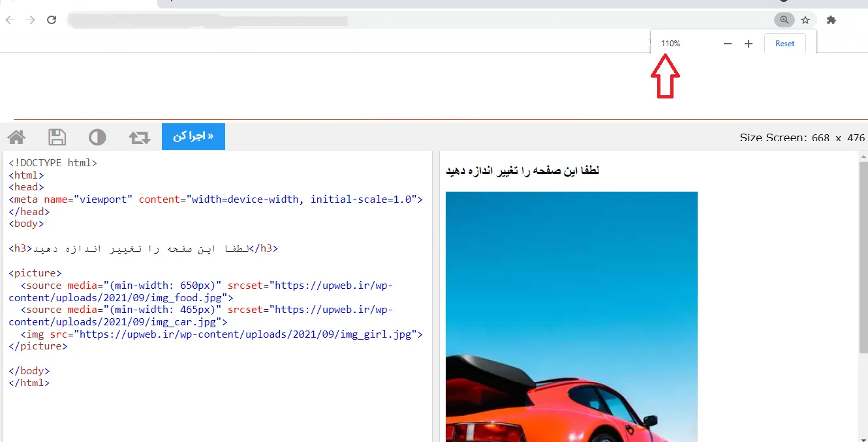Toggle editor theme with contrast icon

[97, 137]
